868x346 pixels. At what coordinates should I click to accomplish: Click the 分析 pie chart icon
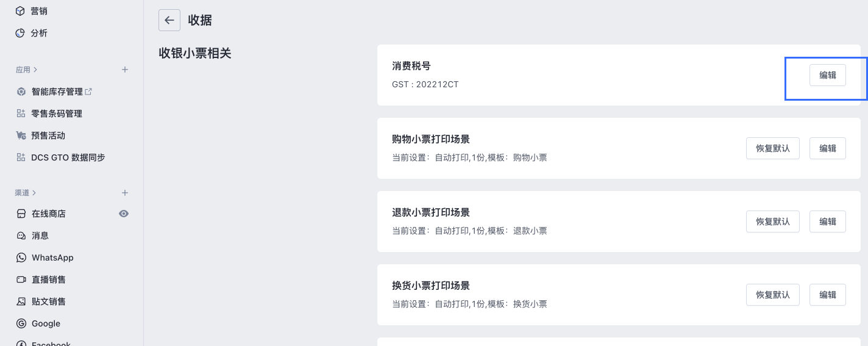coord(21,33)
